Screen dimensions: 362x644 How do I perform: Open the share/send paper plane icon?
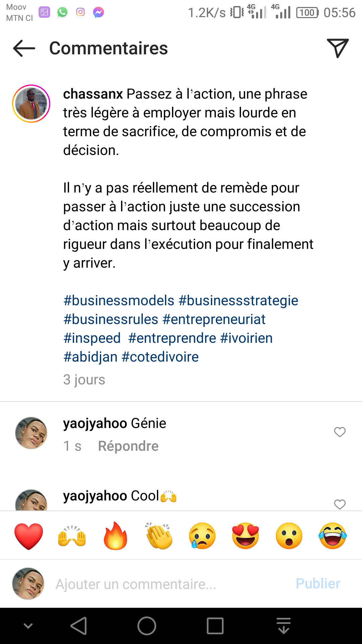[337, 49]
